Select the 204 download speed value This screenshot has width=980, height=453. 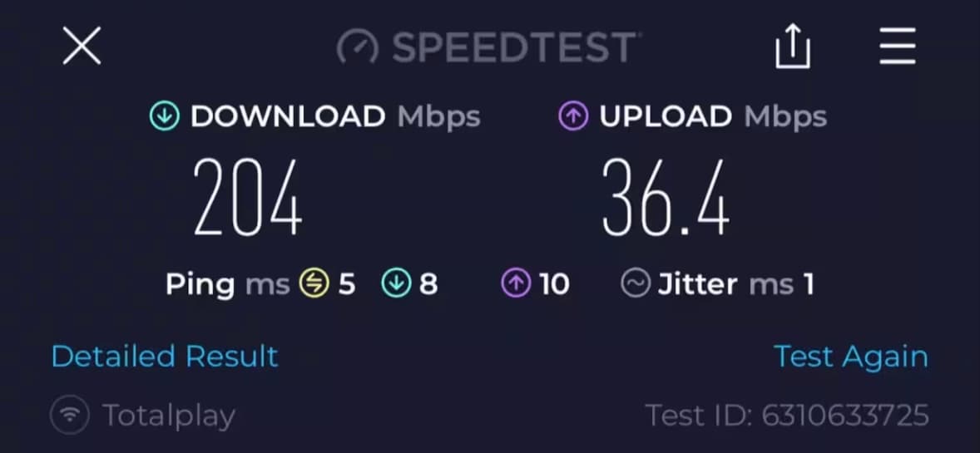click(248, 198)
